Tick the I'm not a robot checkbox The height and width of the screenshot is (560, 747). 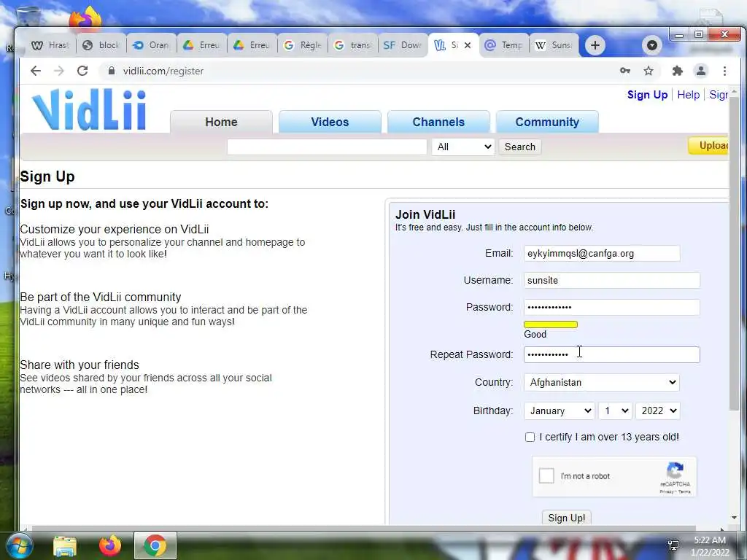546,475
